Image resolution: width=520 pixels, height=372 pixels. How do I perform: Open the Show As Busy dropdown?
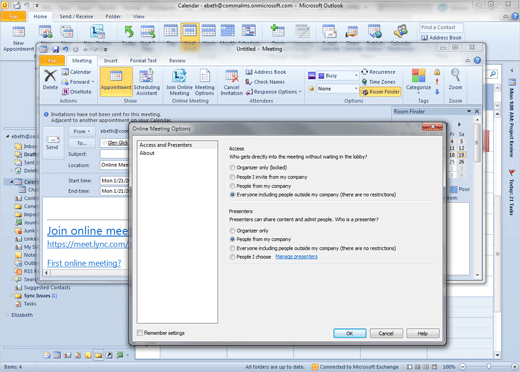click(338, 76)
